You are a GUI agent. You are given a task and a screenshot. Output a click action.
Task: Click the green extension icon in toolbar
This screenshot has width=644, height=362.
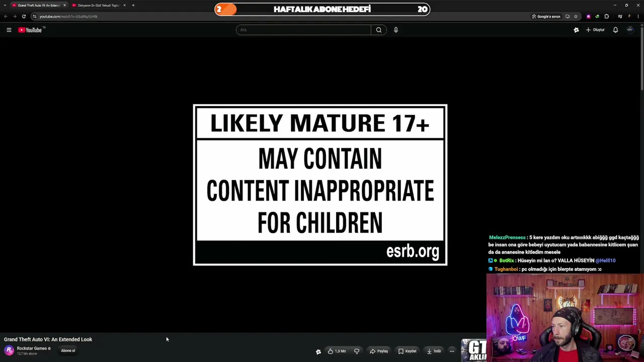pos(597,16)
